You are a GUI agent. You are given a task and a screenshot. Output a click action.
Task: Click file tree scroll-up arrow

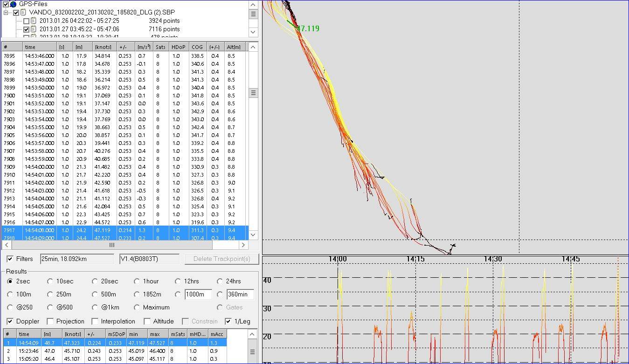pos(253,4)
